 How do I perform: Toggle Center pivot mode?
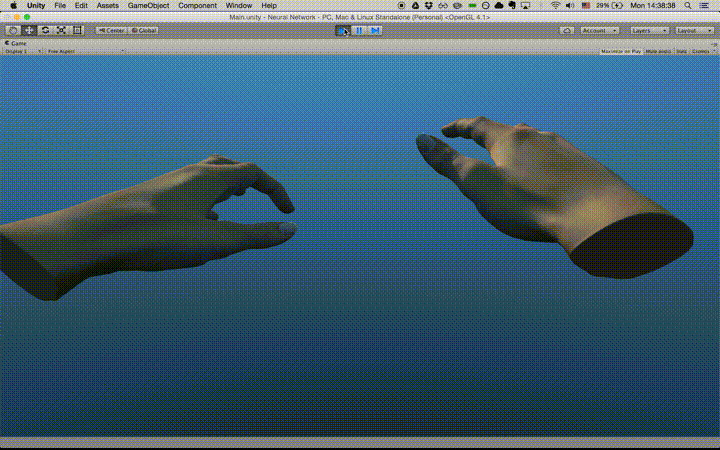click(x=112, y=31)
